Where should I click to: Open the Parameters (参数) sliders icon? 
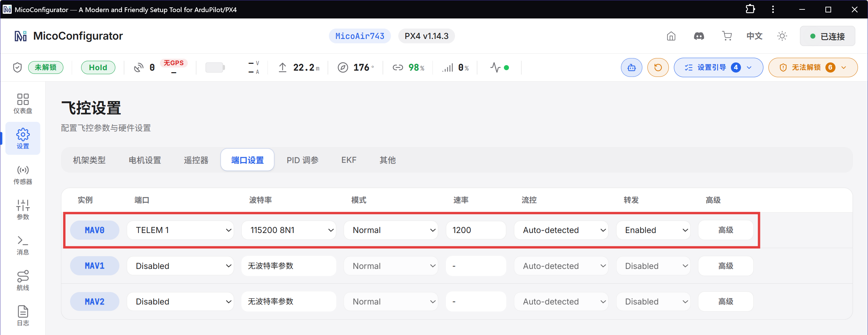click(22, 210)
